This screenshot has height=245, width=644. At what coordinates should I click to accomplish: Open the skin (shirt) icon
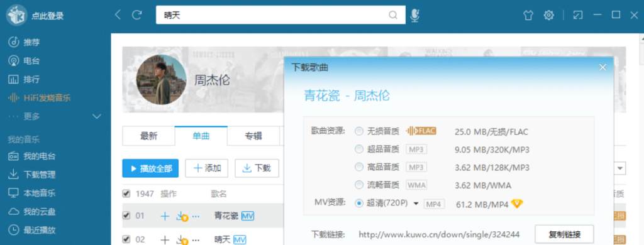coord(528,16)
